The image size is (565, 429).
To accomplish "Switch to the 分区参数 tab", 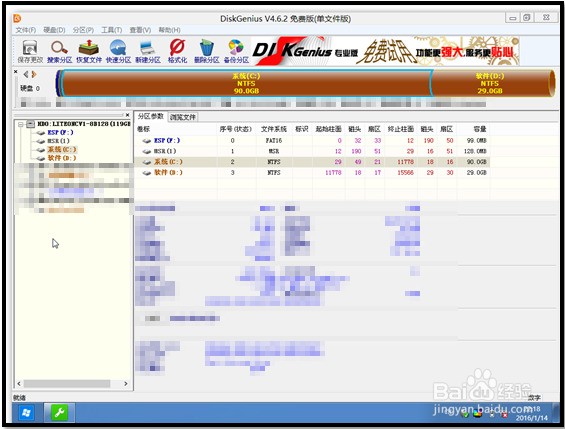I will pyautogui.click(x=151, y=116).
